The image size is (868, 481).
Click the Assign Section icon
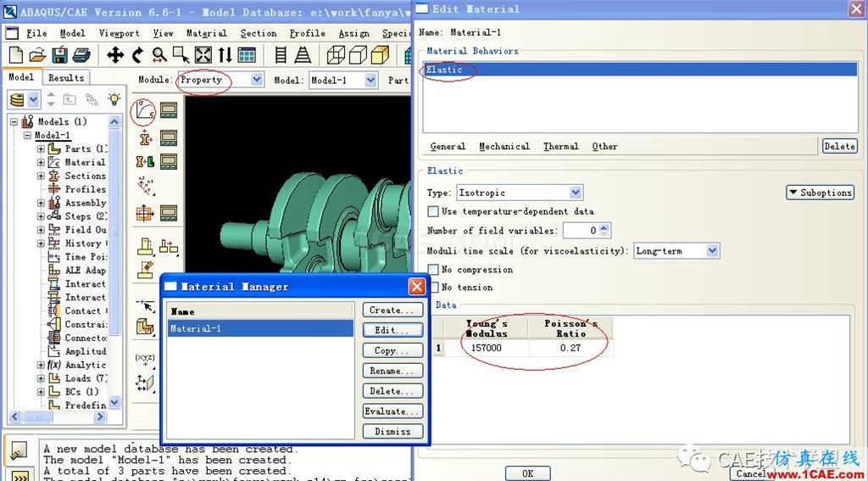pos(145,162)
